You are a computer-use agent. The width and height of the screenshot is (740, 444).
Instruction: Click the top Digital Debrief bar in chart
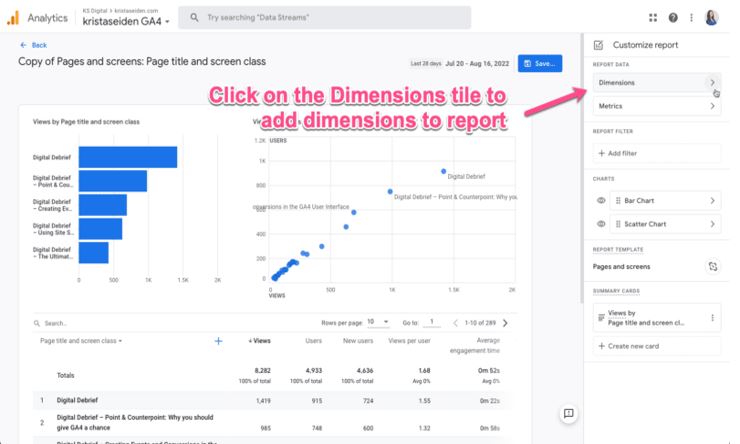click(128, 157)
